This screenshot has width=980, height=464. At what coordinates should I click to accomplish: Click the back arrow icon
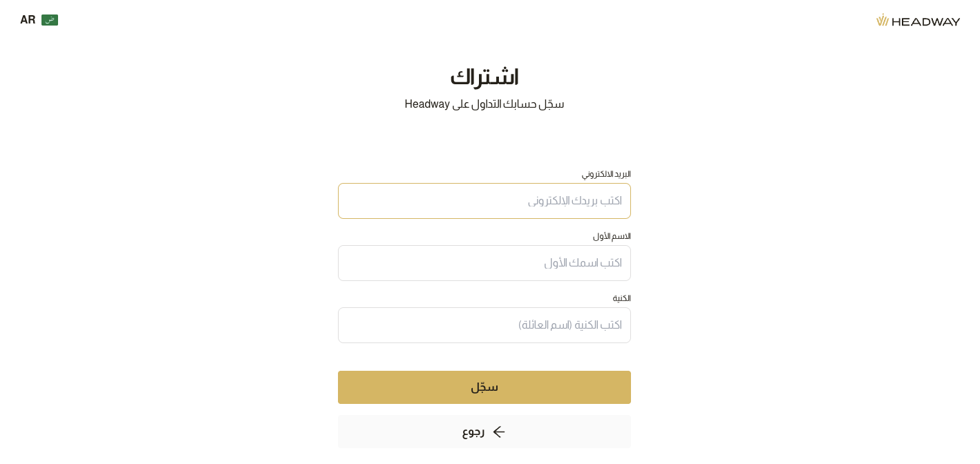[499, 432]
